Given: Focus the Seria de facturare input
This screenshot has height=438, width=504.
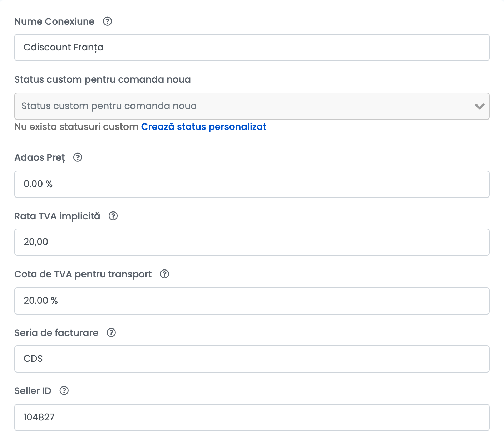Looking at the screenshot, I should [x=252, y=359].
